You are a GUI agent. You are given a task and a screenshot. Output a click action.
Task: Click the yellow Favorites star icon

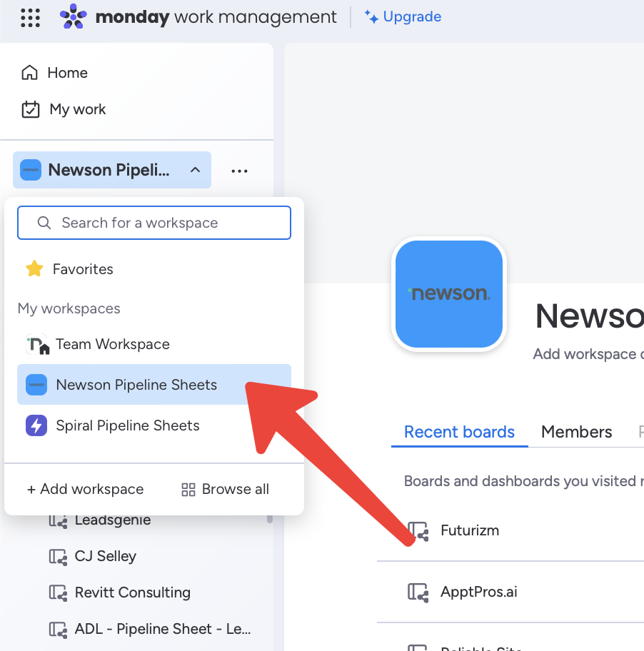point(34,268)
